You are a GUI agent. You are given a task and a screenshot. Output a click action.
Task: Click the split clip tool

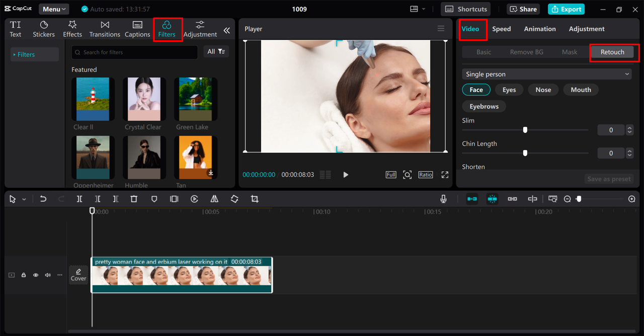(x=79, y=199)
